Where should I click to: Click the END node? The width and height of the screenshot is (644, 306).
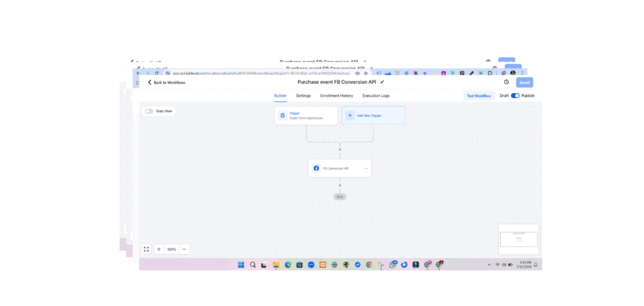(340, 197)
